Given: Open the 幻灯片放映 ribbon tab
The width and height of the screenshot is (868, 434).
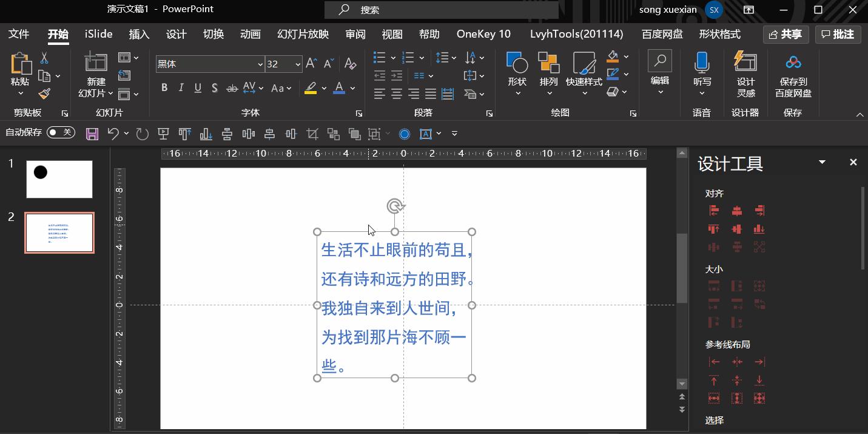Looking at the screenshot, I should click(x=303, y=34).
